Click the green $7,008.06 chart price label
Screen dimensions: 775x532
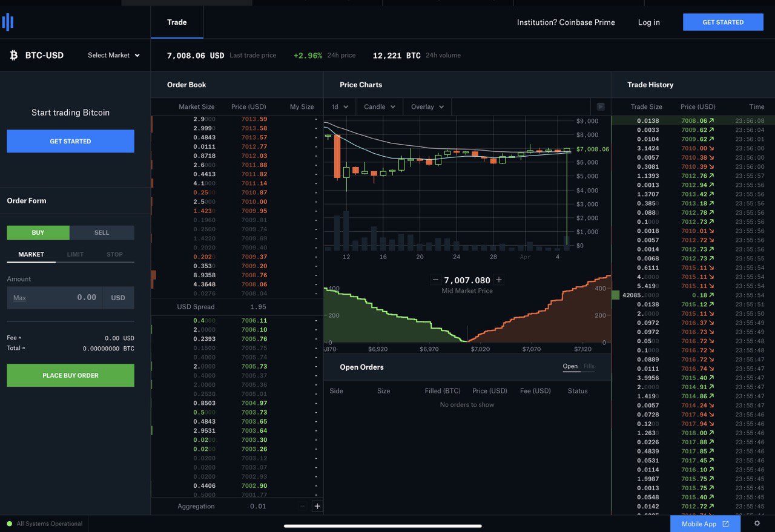[x=593, y=149]
